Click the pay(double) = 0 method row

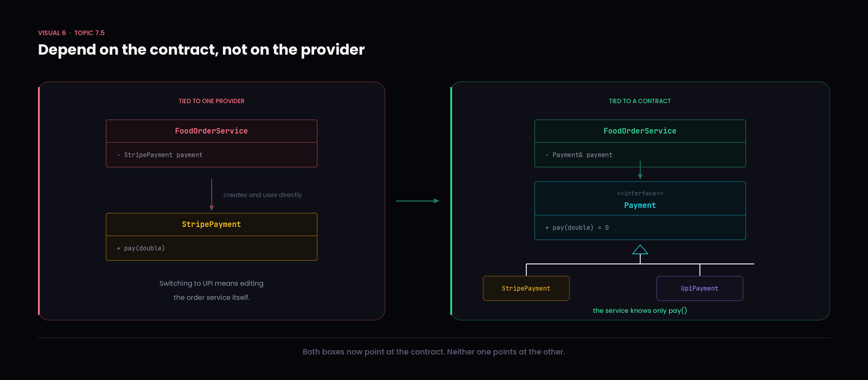(640, 227)
